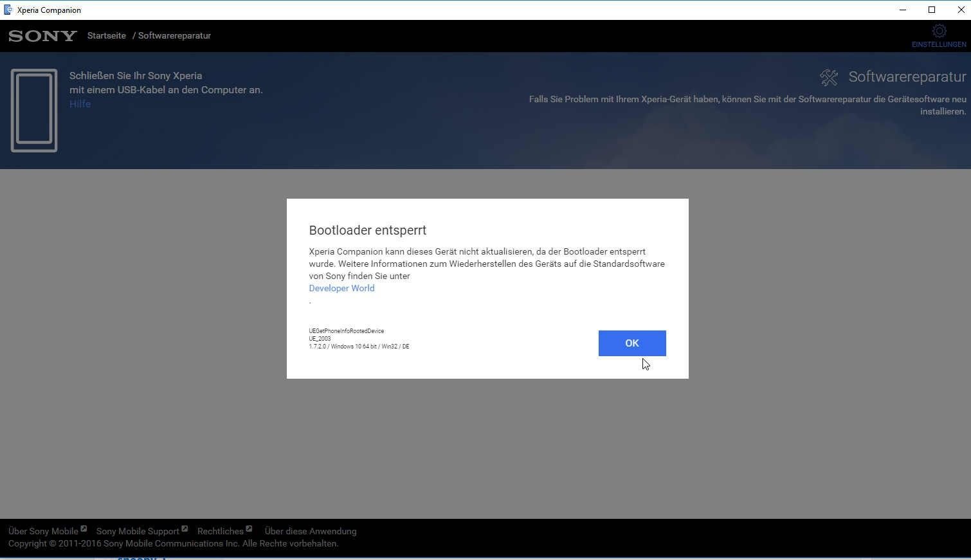The width and height of the screenshot is (971, 560).
Task: Open Rechtliches footer link
Action: (x=221, y=531)
